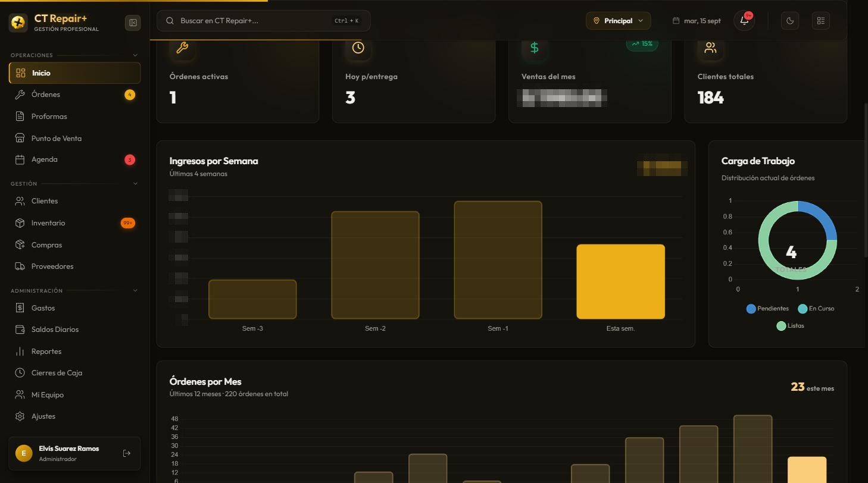This screenshot has width=868, height=483.
Task: Click the Sem -1 bar in Ingresos chart
Action: [498, 260]
